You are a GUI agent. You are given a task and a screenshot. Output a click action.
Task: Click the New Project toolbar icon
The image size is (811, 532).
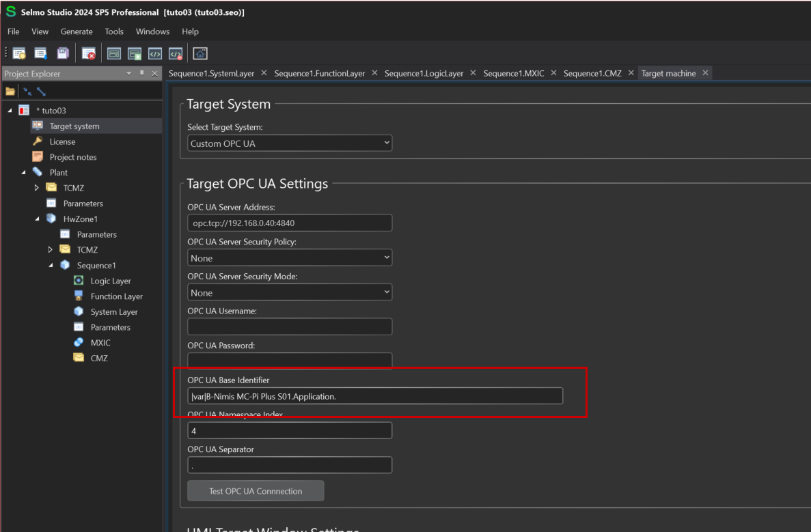point(19,53)
